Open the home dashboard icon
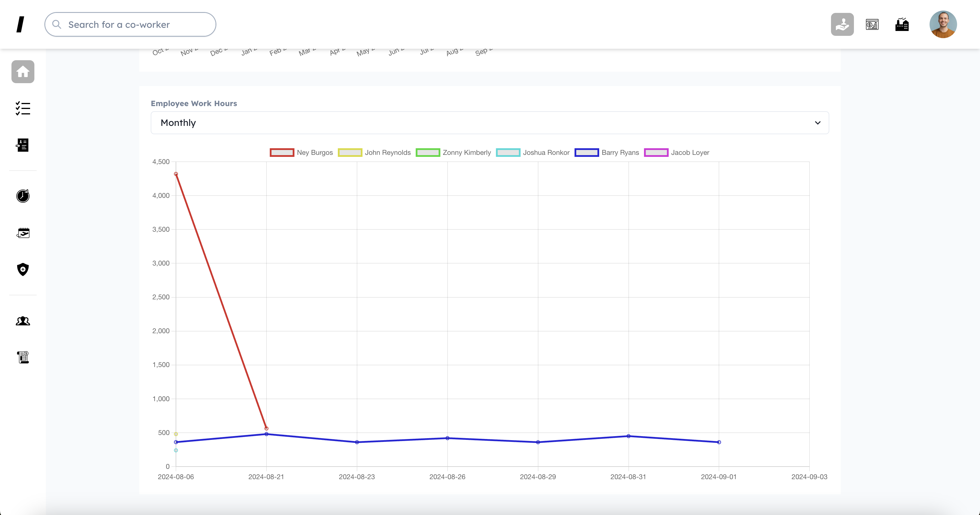The image size is (980, 515). point(23,72)
